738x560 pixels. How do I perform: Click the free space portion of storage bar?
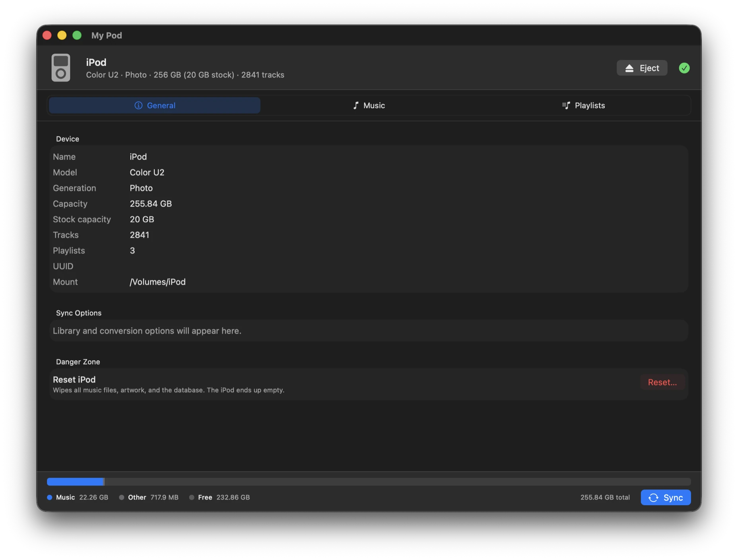[398, 482]
